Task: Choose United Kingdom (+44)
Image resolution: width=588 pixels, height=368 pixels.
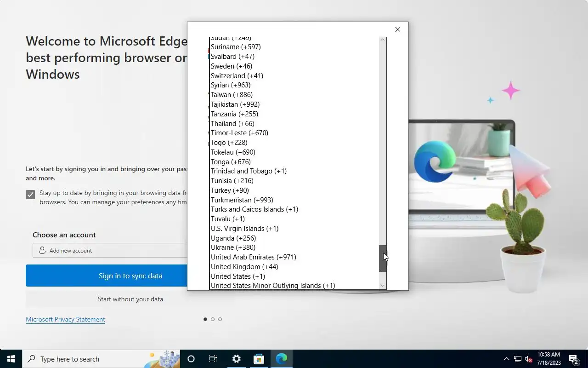Action: pyautogui.click(x=294, y=267)
